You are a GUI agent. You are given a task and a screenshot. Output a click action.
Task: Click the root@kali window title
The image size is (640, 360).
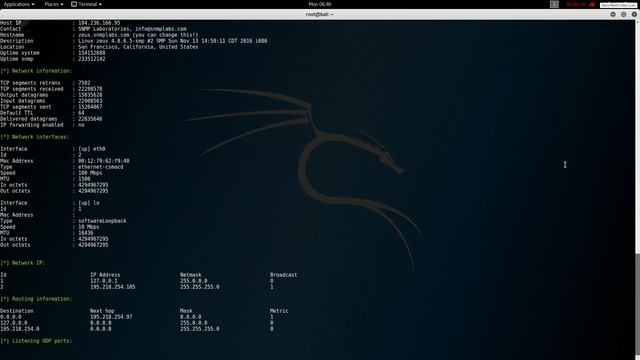tap(320, 14)
